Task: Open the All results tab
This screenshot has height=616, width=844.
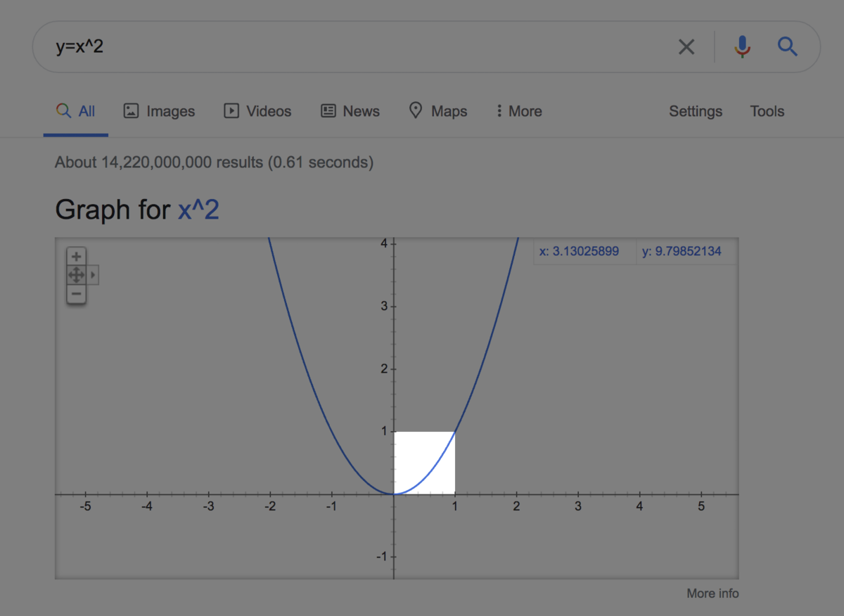Action: [x=76, y=111]
